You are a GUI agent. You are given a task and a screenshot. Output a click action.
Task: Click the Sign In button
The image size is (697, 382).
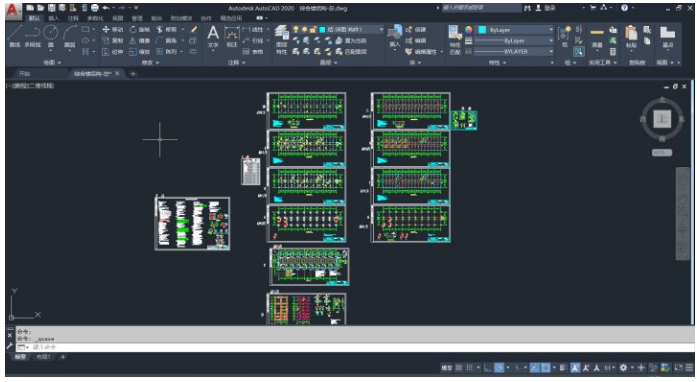546,8
